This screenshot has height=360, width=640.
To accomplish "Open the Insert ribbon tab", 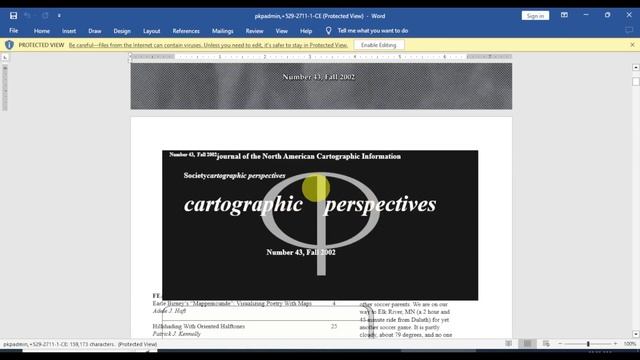I will [x=69, y=31].
